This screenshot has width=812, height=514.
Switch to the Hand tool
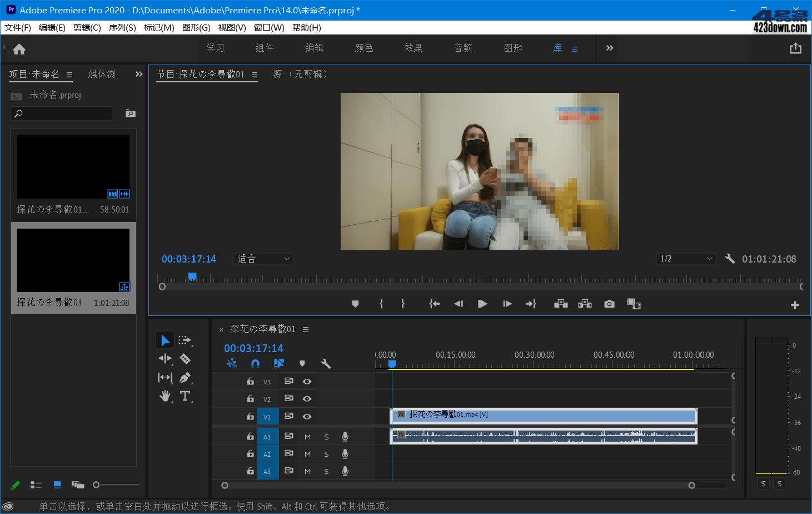(165, 397)
